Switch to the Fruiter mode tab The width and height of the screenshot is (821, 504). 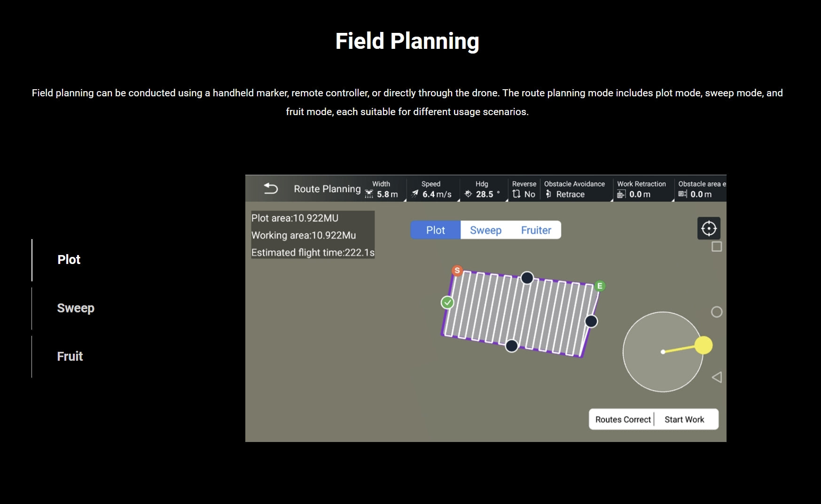tap(536, 230)
